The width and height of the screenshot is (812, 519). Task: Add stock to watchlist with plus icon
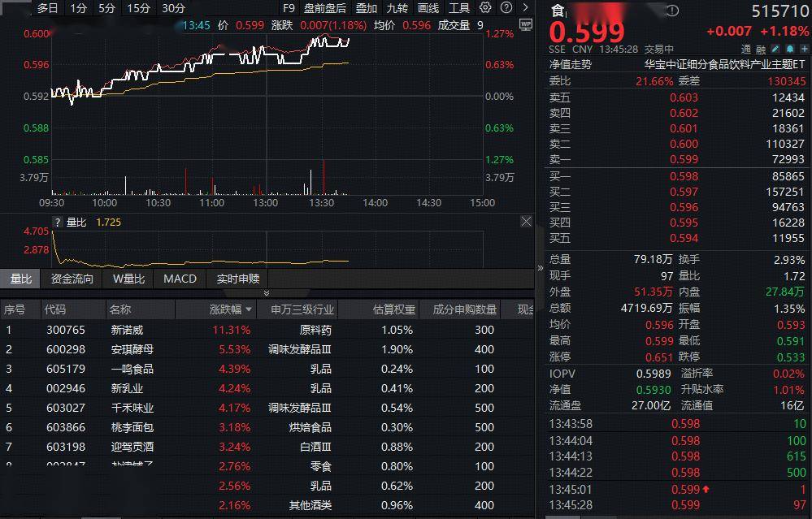(803, 50)
